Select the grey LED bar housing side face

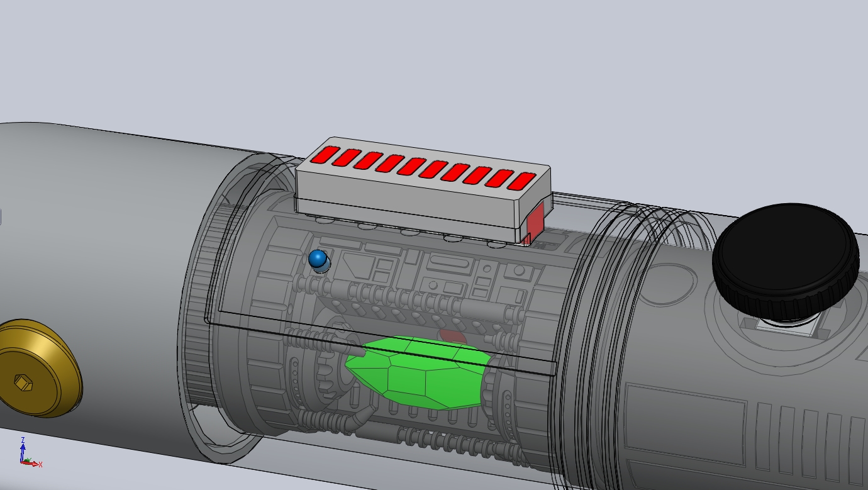407,199
